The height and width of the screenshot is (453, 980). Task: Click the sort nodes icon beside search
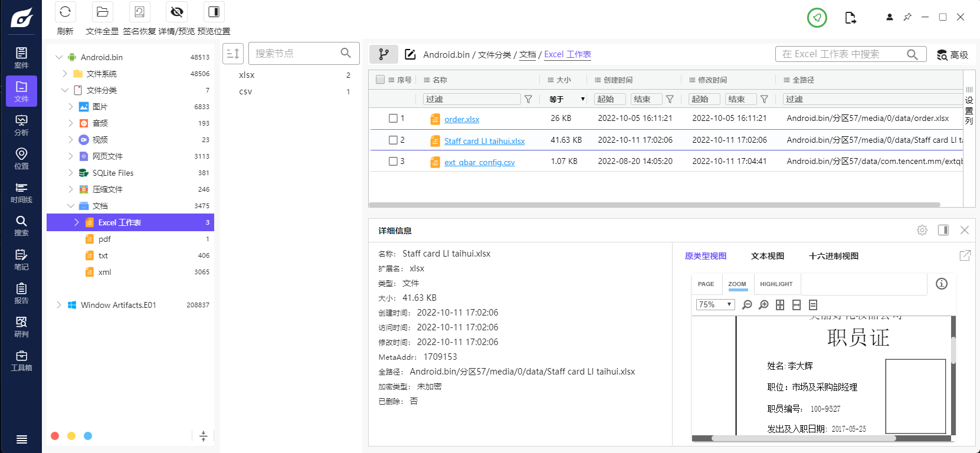(233, 54)
